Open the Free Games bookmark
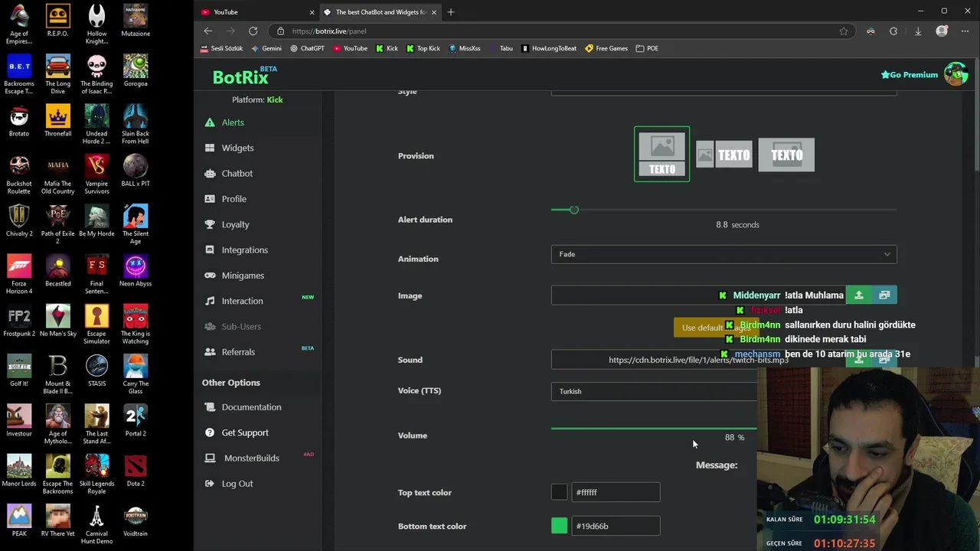Image resolution: width=980 pixels, height=551 pixels. pyautogui.click(x=606, y=48)
